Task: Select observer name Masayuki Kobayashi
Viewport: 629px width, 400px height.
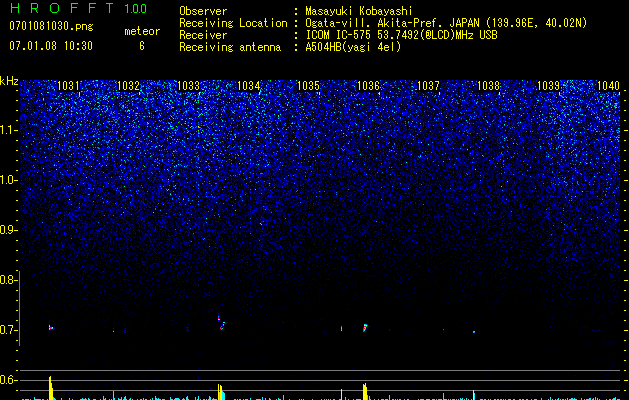Action: (359, 11)
